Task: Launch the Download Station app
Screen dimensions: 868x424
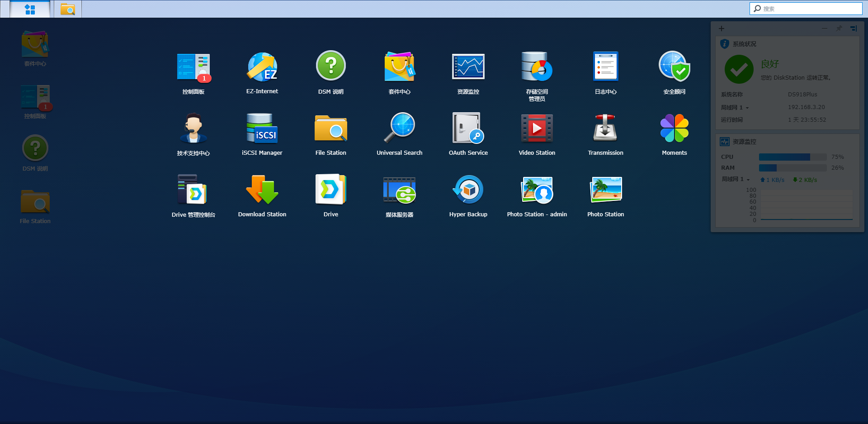Action: 262,191
